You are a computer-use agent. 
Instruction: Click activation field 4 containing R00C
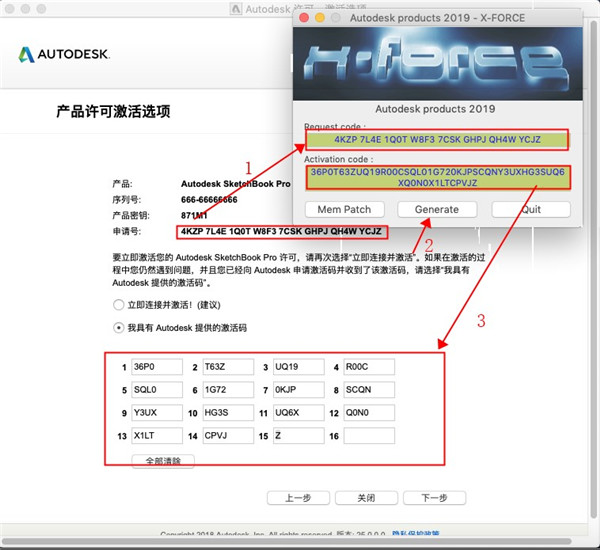pos(369,367)
